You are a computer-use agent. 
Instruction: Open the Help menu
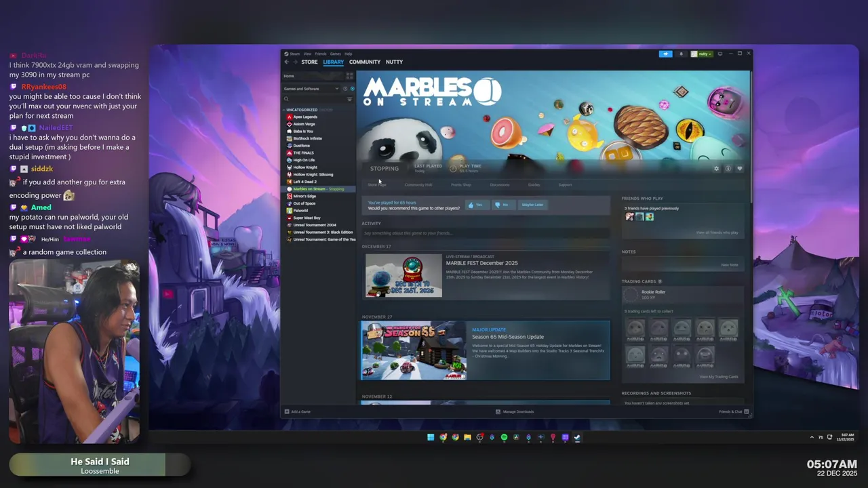pyautogui.click(x=348, y=54)
